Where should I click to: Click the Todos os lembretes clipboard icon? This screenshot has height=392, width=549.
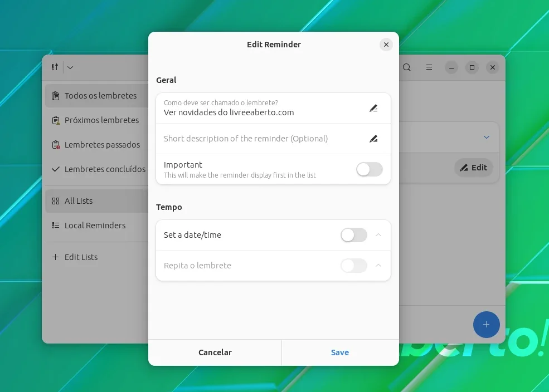56,96
